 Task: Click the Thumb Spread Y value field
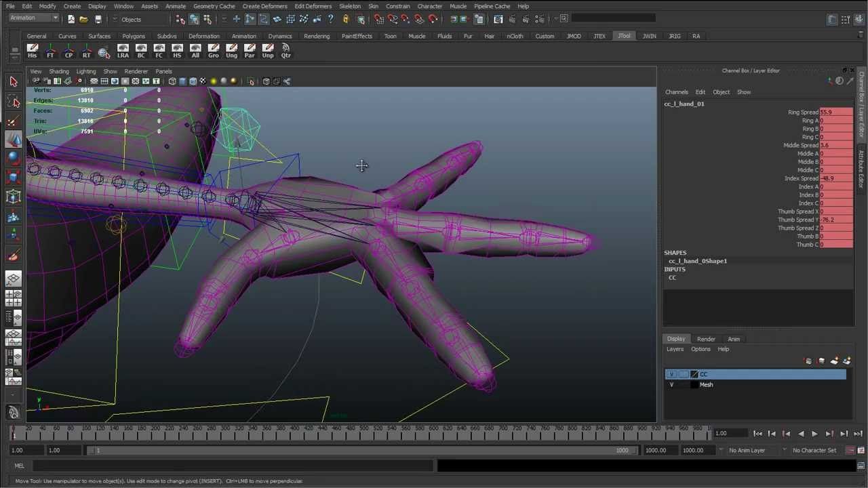(x=836, y=220)
